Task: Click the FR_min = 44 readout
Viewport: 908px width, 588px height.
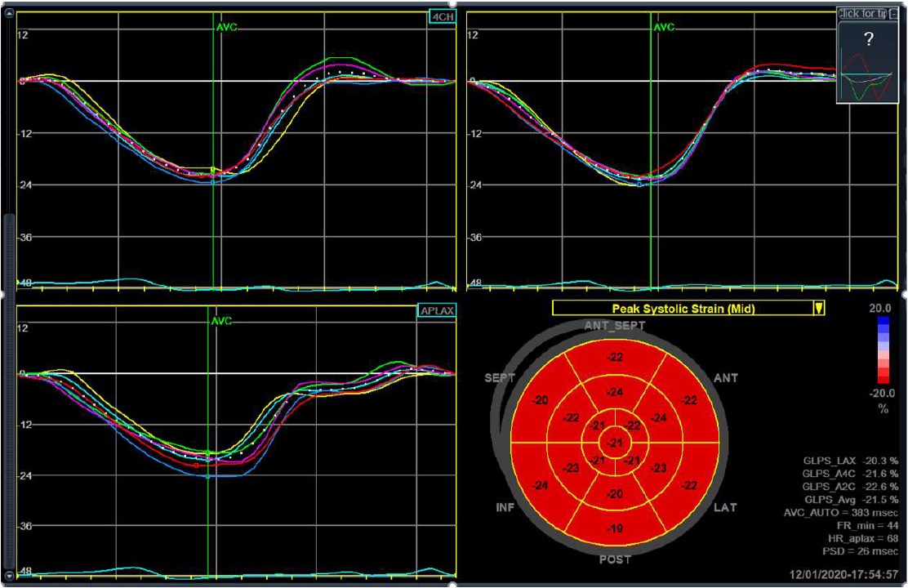Action: pyautogui.click(x=868, y=526)
